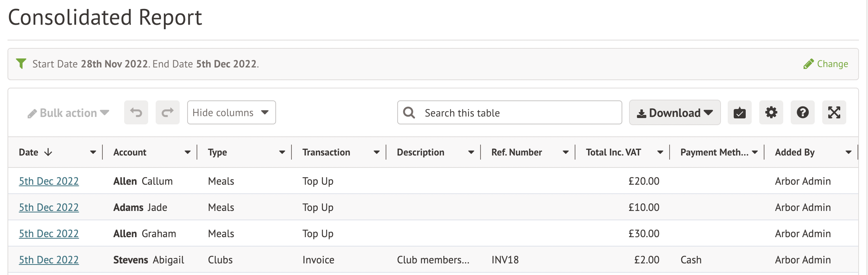Click the undo arrow button
868x275 pixels.
coord(136,112)
